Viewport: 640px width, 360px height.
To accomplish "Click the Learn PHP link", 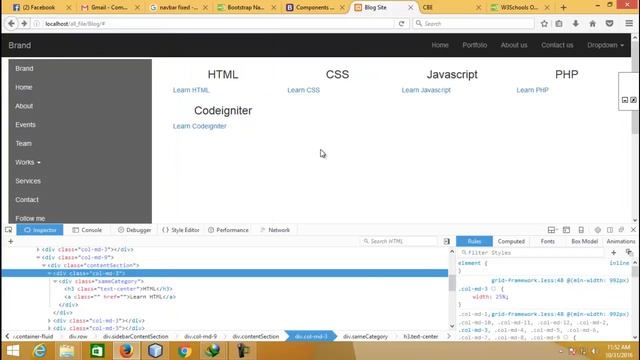I will (x=532, y=90).
